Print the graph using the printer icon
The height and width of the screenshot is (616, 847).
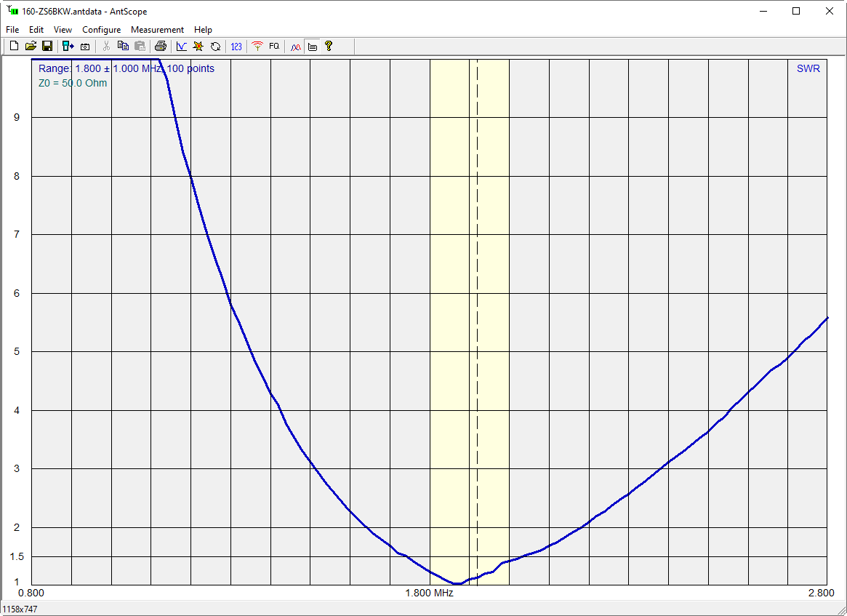click(x=161, y=47)
